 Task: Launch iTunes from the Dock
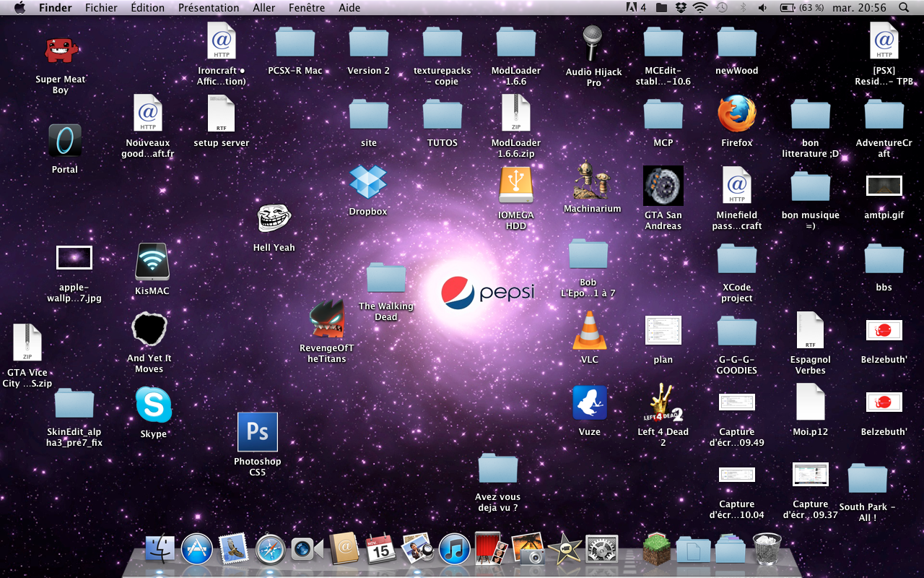coord(454,550)
